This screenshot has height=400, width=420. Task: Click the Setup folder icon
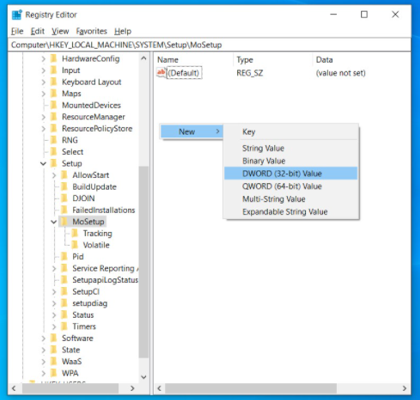point(54,164)
